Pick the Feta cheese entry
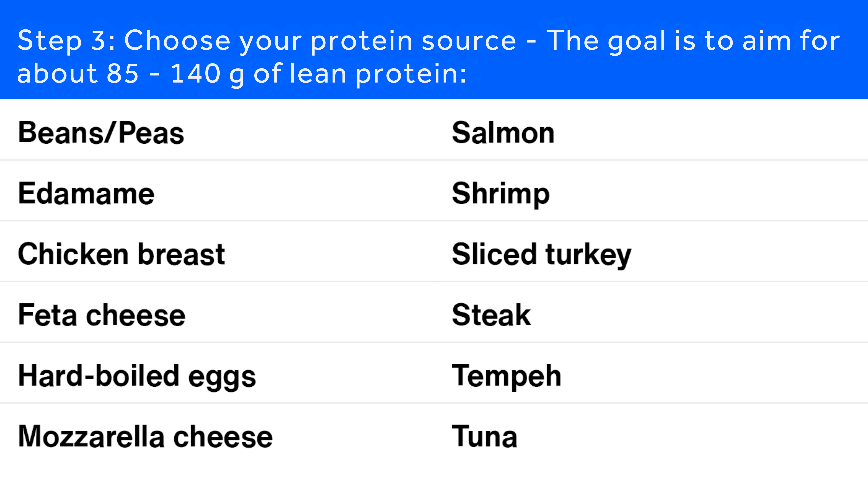This screenshot has width=868, height=496. 102,315
